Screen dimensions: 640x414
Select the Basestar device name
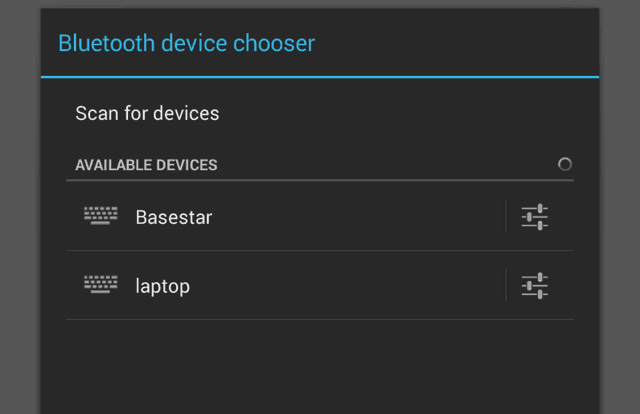coord(174,217)
